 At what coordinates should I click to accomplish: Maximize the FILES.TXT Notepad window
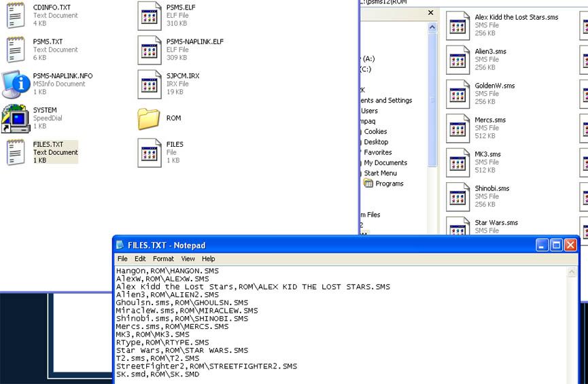coord(556,245)
